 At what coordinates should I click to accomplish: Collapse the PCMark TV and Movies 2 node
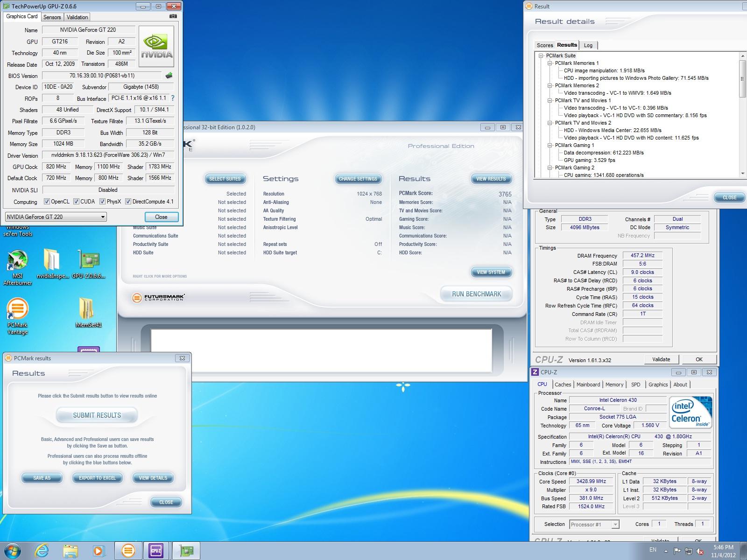[x=550, y=123]
